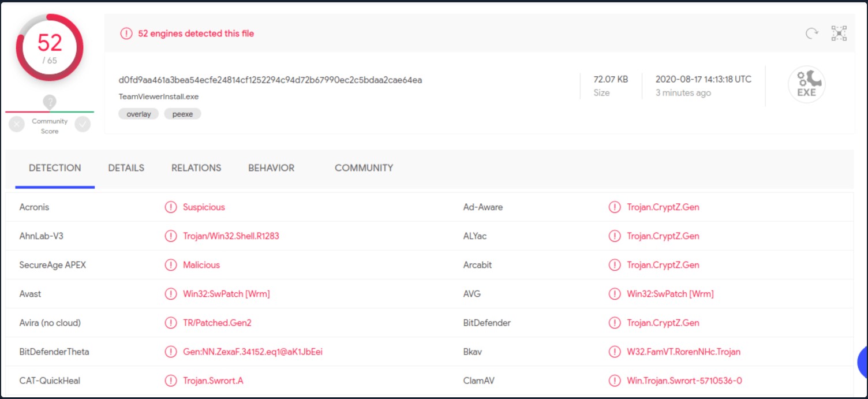Viewport: 868px width, 399px height.
Task: Click the Ad-Aware engine name
Action: click(482, 207)
